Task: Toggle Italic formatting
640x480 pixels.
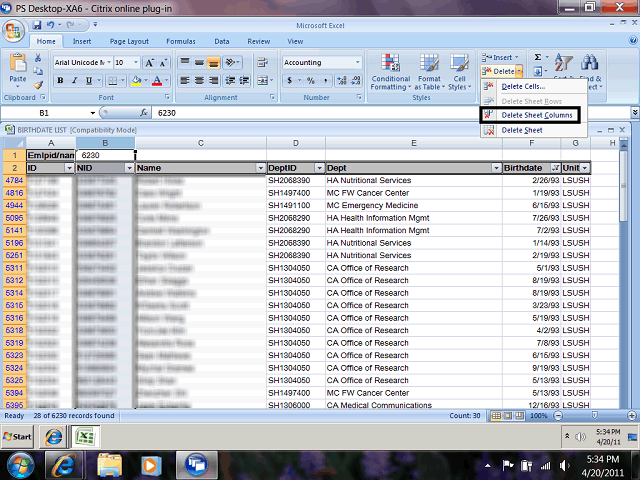Action: pyautogui.click(x=73, y=80)
